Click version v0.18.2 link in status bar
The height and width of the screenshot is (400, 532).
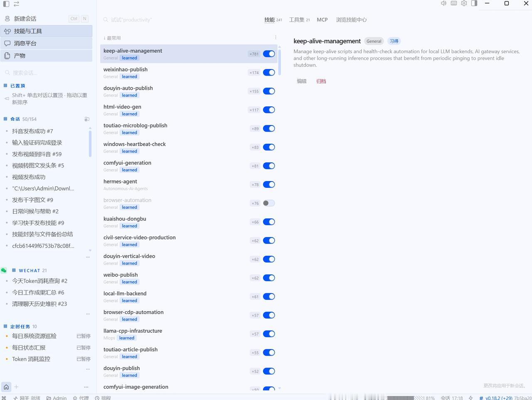click(499, 398)
